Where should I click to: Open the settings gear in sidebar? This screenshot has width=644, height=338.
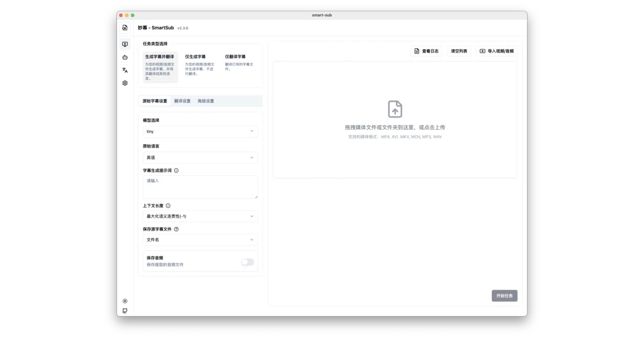[125, 83]
